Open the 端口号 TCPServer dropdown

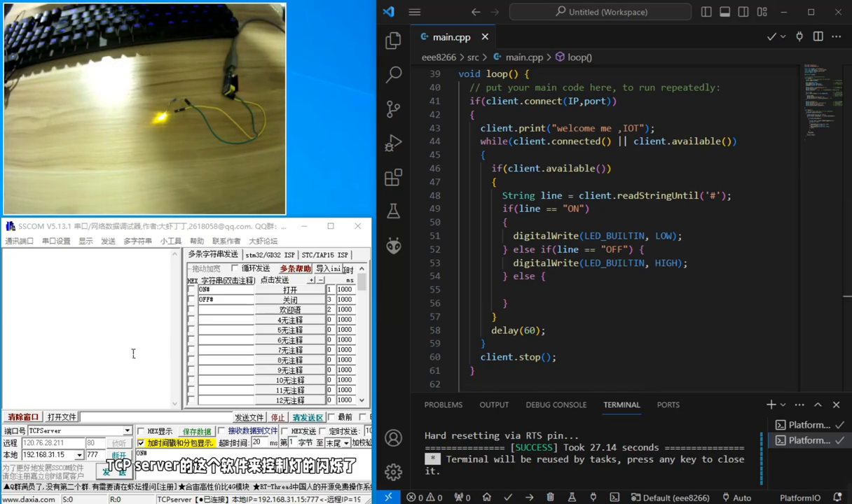pyautogui.click(x=127, y=431)
